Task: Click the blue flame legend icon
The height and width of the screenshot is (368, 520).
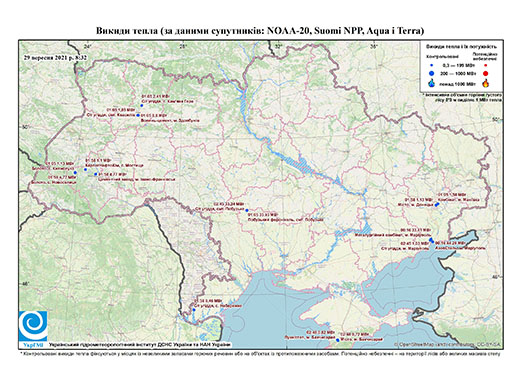Action: tap(432, 83)
